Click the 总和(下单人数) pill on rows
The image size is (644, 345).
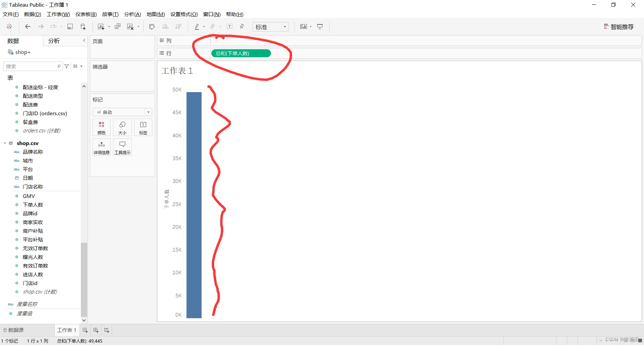point(241,53)
